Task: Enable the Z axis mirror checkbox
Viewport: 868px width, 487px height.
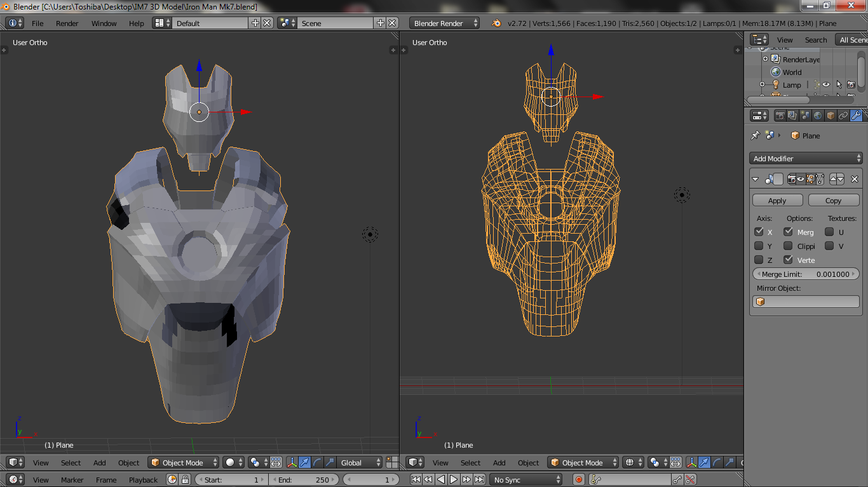Action: pos(759,260)
